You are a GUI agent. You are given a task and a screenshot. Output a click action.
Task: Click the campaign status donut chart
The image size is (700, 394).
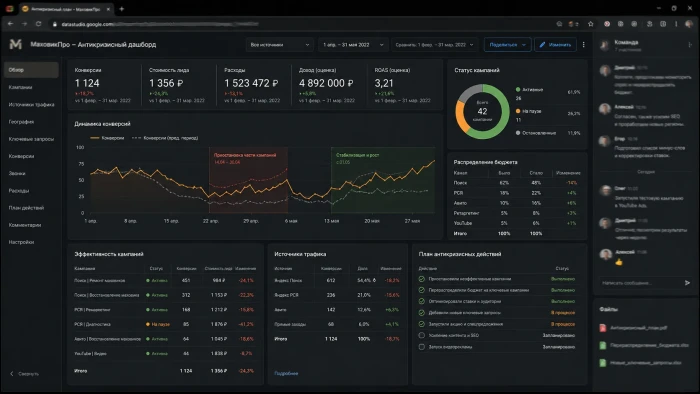coord(482,112)
